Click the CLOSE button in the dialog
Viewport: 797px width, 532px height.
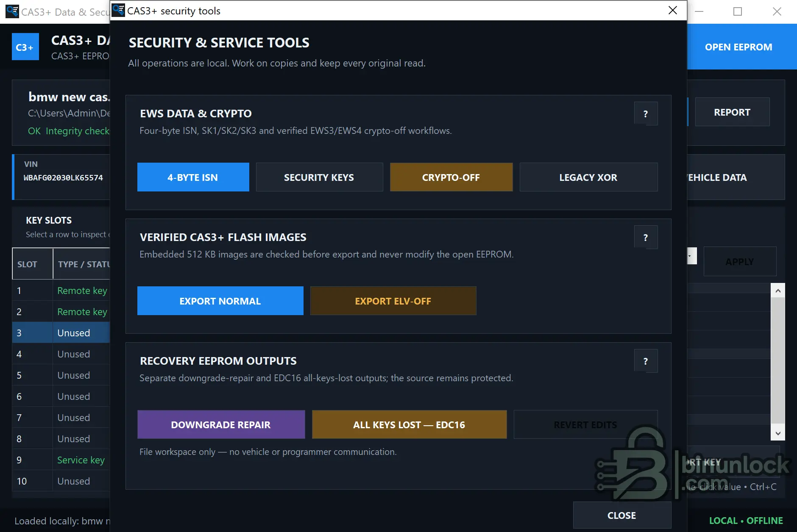pos(622,515)
